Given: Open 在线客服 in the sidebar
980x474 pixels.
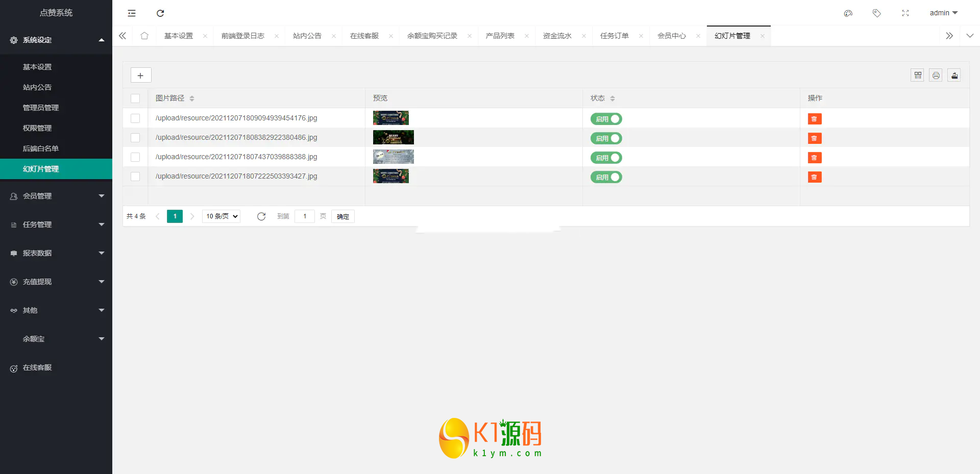Looking at the screenshot, I should (56, 367).
